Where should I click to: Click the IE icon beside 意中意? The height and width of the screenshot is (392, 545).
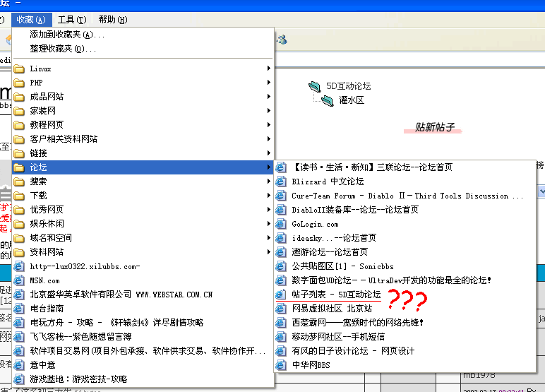19,365
